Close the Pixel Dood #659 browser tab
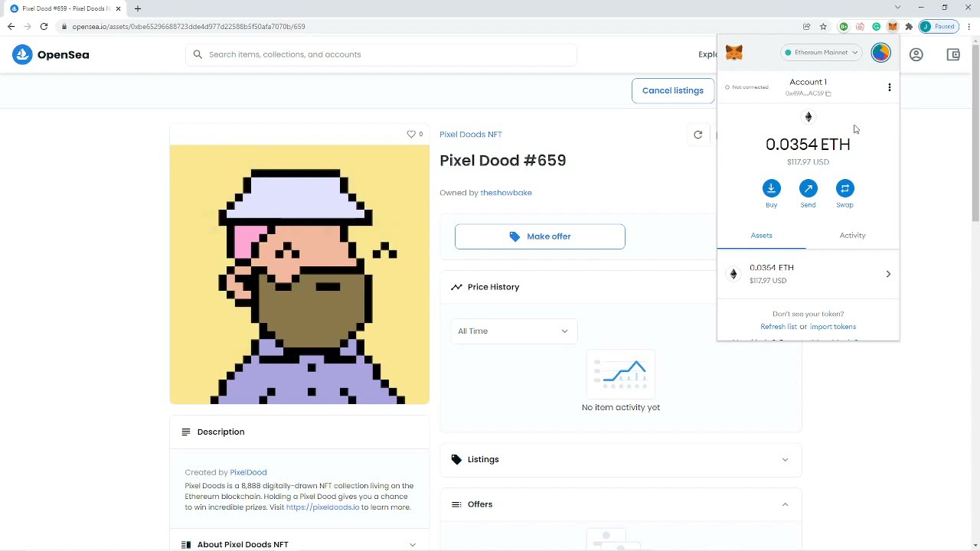This screenshot has width=980, height=551. (118, 8)
